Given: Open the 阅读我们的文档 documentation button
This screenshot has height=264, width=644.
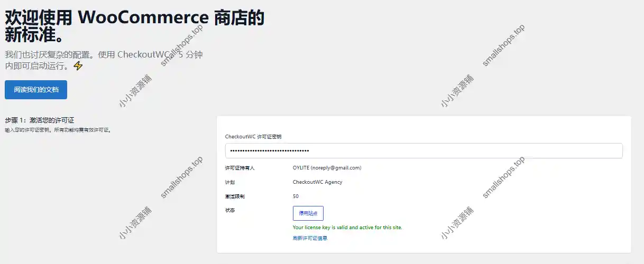Looking at the screenshot, I should coord(36,90).
